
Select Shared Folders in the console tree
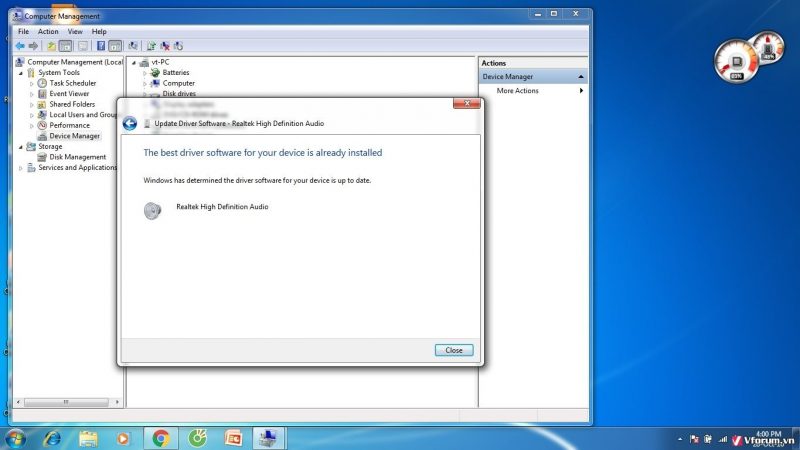[x=72, y=104]
